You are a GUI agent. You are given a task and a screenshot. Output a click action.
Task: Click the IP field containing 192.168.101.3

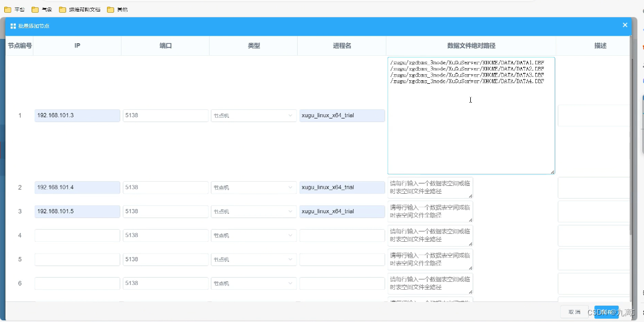coord(77,115)
